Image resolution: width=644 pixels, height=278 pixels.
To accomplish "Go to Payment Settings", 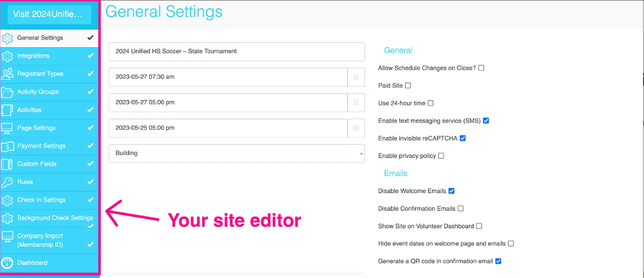I will click(x=49, y=146).
